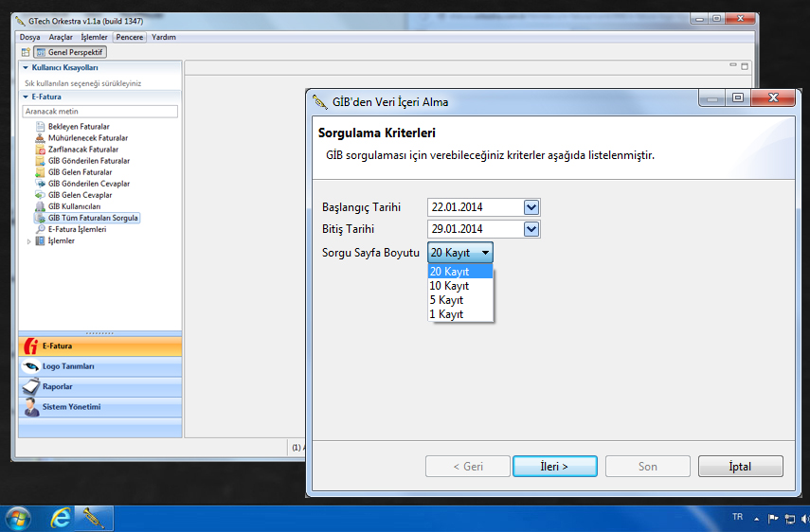Click the E-Fatura İşlemleri magnifier icon

pyautogui.click(x=40, y=229)
